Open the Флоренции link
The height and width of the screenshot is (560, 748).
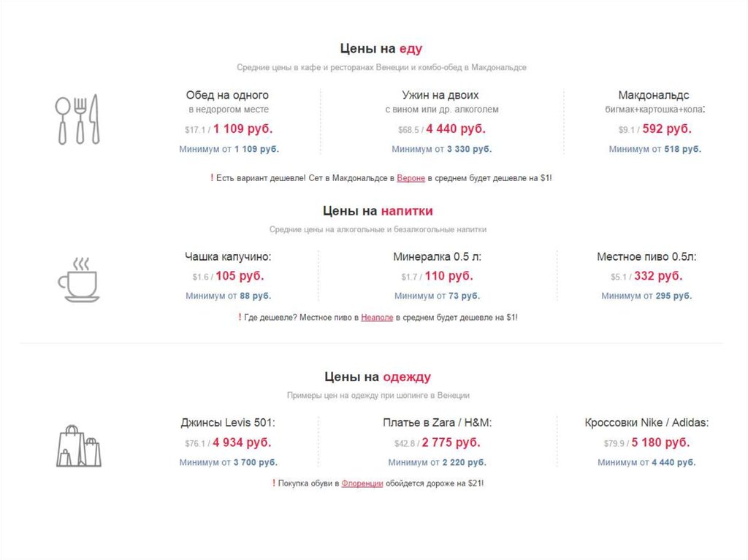(360, 483)
